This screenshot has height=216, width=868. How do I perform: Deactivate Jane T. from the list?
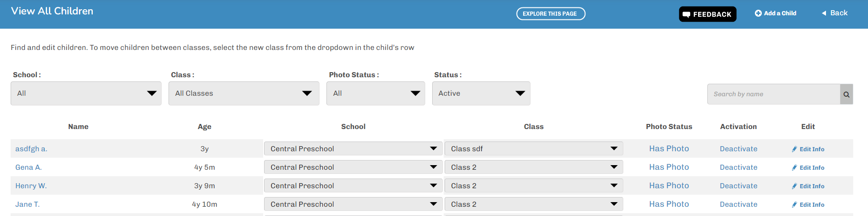[738, 204]
